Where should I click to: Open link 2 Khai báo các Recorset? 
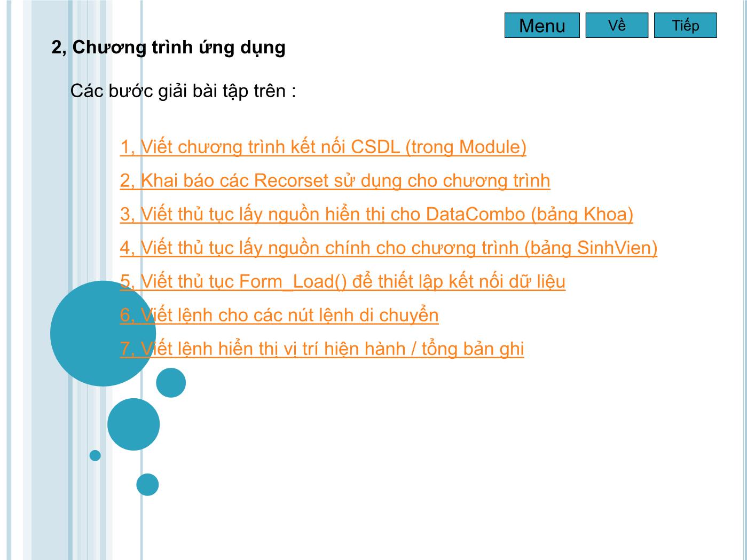[x=335, y=180]
